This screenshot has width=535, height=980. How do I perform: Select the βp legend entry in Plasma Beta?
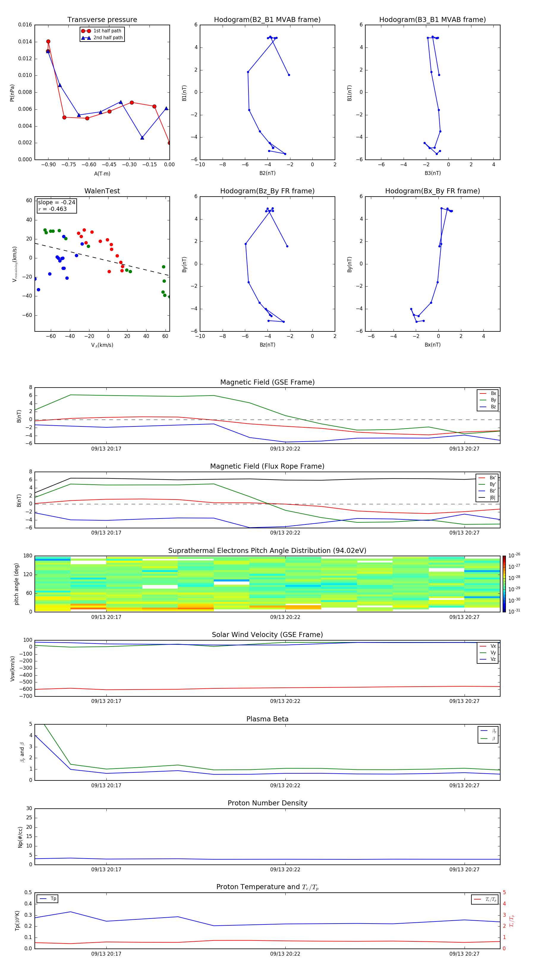(x=488, y=731)
